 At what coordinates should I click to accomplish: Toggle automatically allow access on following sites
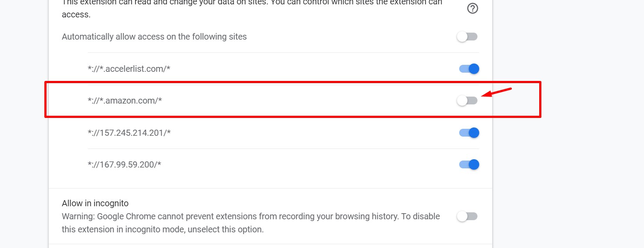point(467,37)
